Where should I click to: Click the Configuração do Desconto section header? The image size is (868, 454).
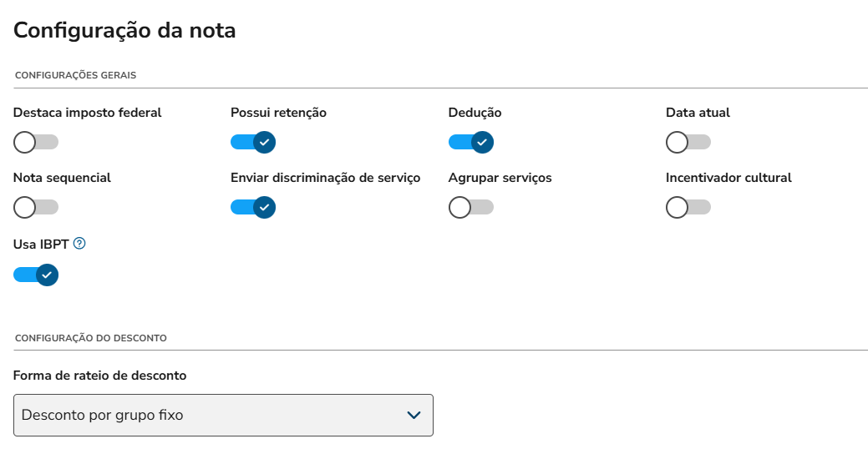pos(91,338)
